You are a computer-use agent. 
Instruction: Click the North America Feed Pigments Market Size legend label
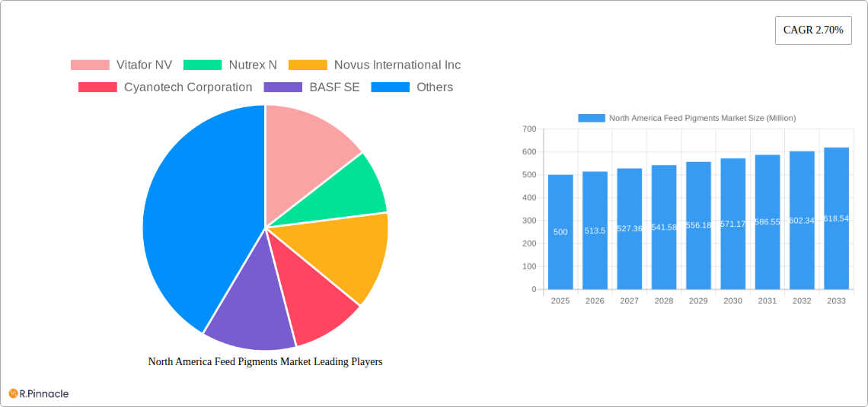[703, 118]
